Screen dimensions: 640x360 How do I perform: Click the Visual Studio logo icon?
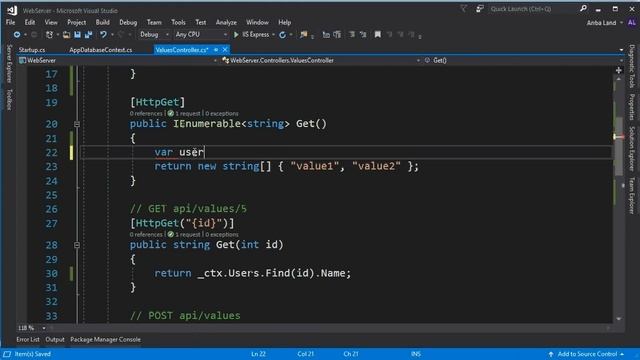(12, 10)
